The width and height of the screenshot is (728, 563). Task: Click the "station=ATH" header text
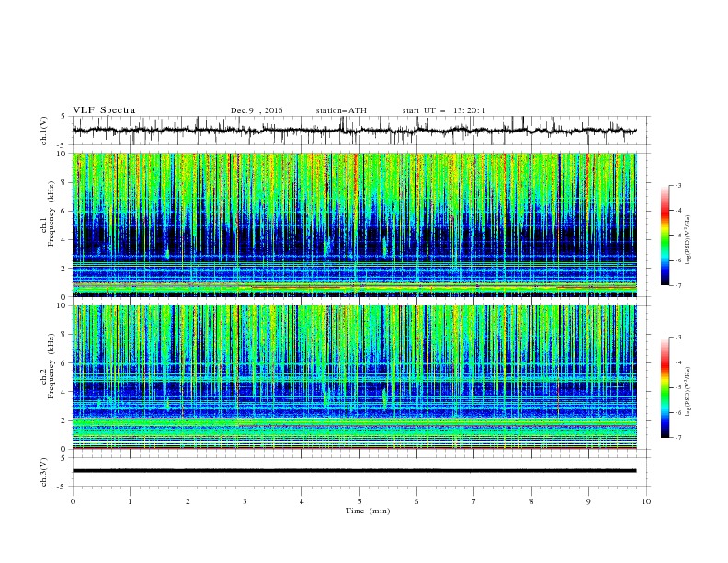[341, 110]
